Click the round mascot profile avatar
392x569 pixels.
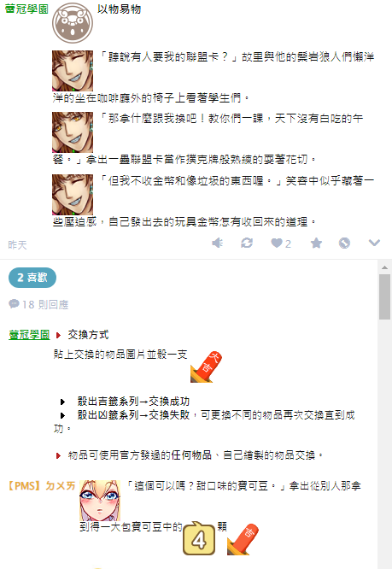click(x=73, y=23)
